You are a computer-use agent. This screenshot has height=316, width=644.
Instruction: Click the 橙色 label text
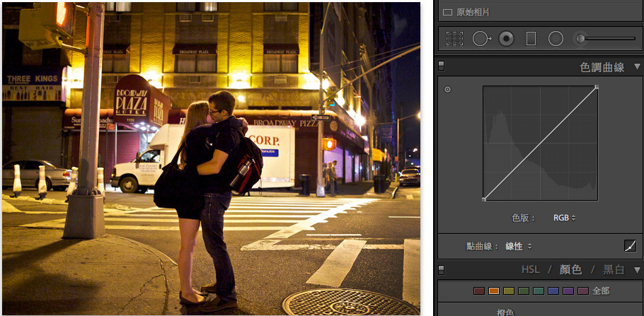click(505, 312)
